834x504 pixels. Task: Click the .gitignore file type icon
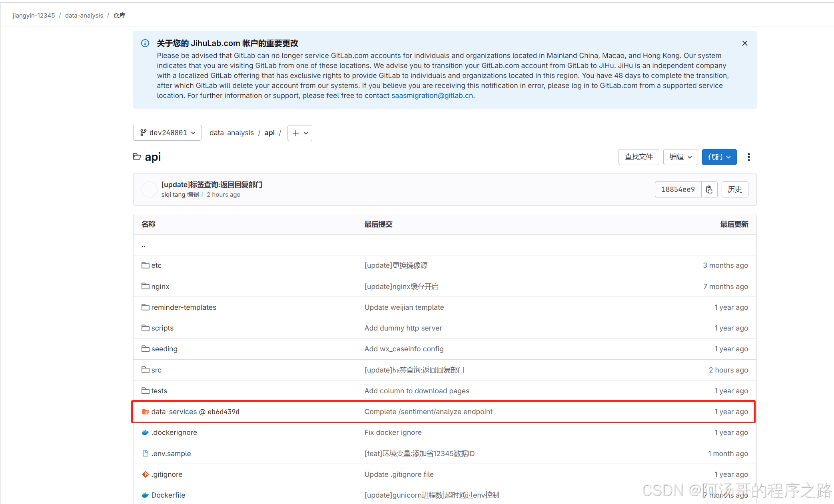[x=145, y=474]
